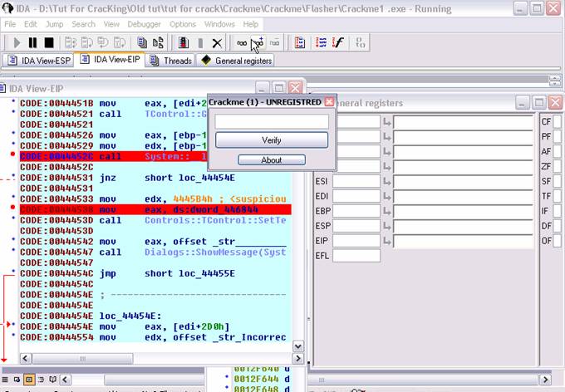The width and height of the screenshot is (565, 392).
Task: Click the jump arrow next to ESI field
Action: [x=387, y=181]
